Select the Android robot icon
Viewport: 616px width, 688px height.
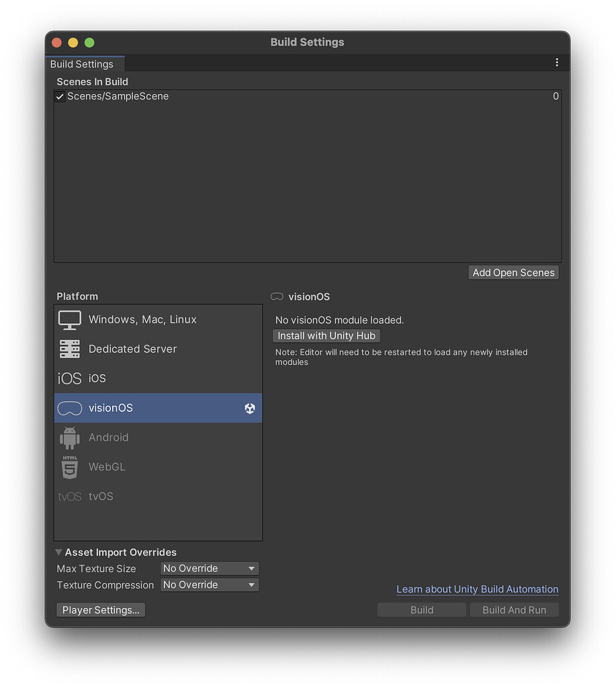[69, 437]
